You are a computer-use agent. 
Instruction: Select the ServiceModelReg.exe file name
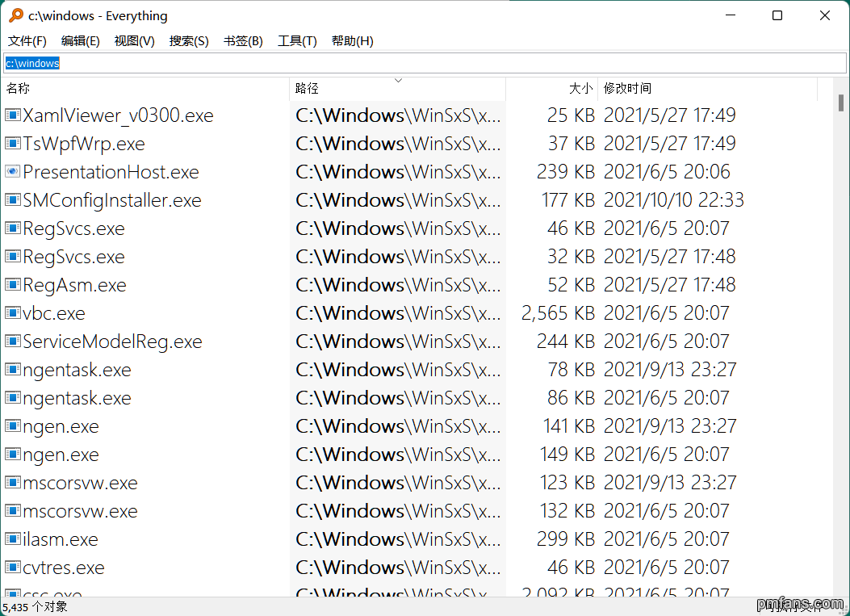[x=113, y=342]
